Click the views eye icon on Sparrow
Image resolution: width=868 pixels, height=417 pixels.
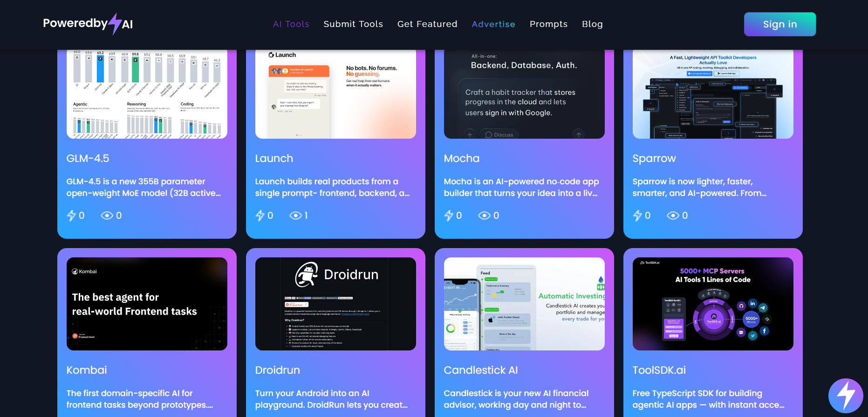[x=673, y=215]
